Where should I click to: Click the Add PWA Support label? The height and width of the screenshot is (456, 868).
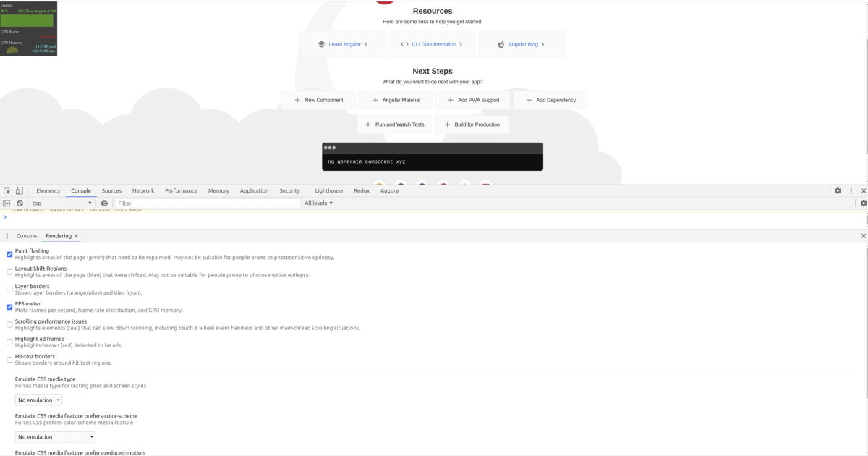(479, 100)
